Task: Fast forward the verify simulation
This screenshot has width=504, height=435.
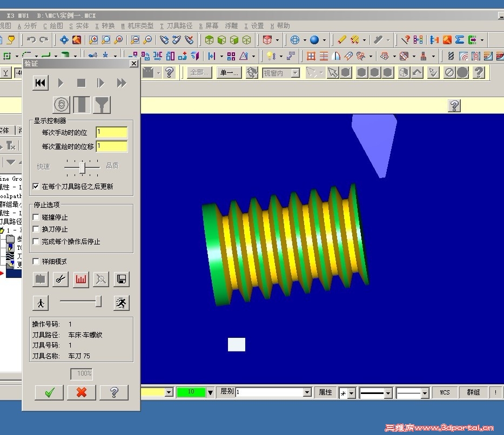Action: pyautogui.click(x=122, y=83)
